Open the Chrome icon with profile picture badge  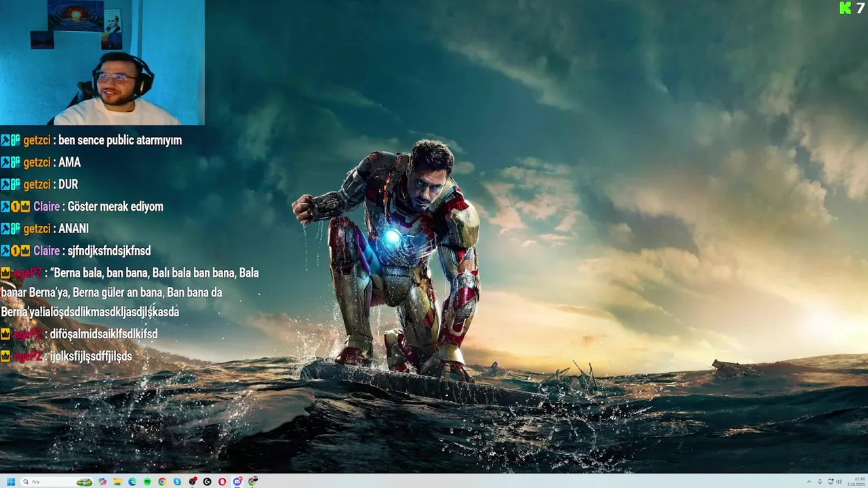(252, 482)
